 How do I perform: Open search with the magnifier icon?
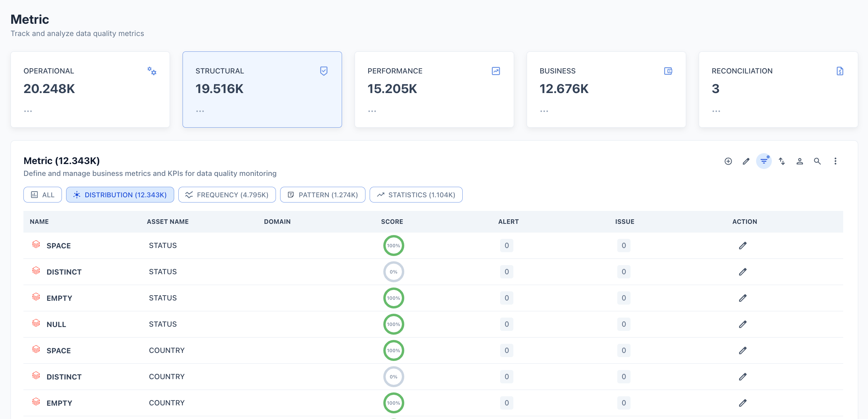pos(817,161)
